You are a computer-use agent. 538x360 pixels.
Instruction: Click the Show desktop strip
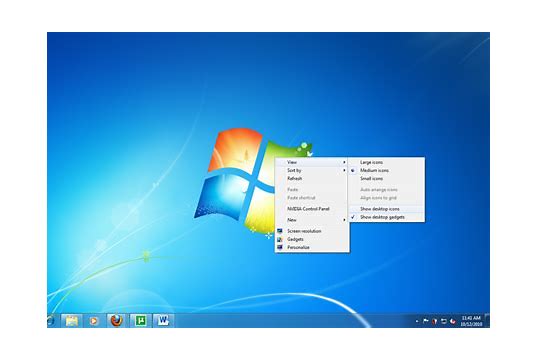(487, 321)
